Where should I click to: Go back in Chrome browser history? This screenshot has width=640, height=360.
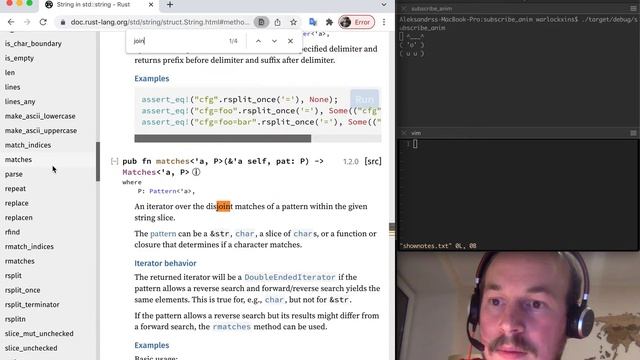[11, 22]
